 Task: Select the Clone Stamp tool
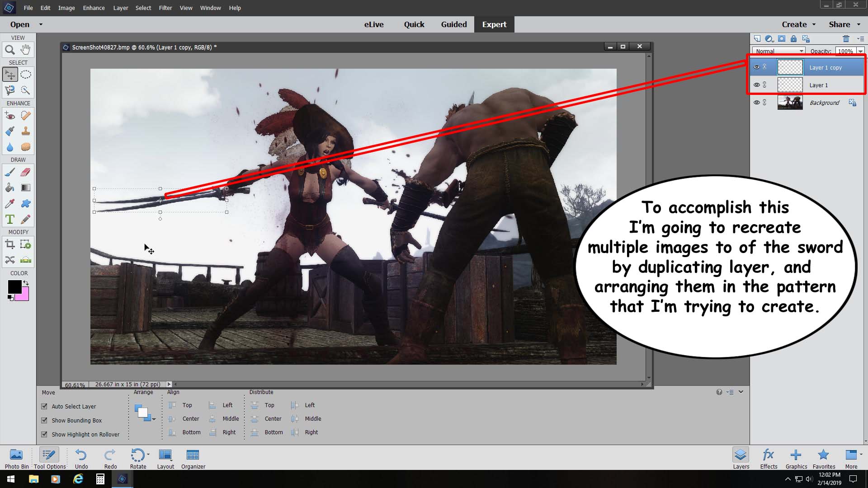coord(26,131)
